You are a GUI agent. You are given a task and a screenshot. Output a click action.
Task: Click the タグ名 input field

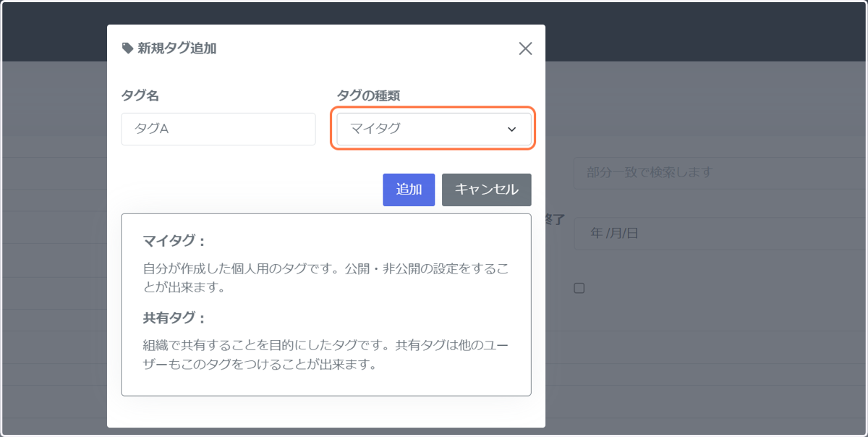tap(218, 129)
